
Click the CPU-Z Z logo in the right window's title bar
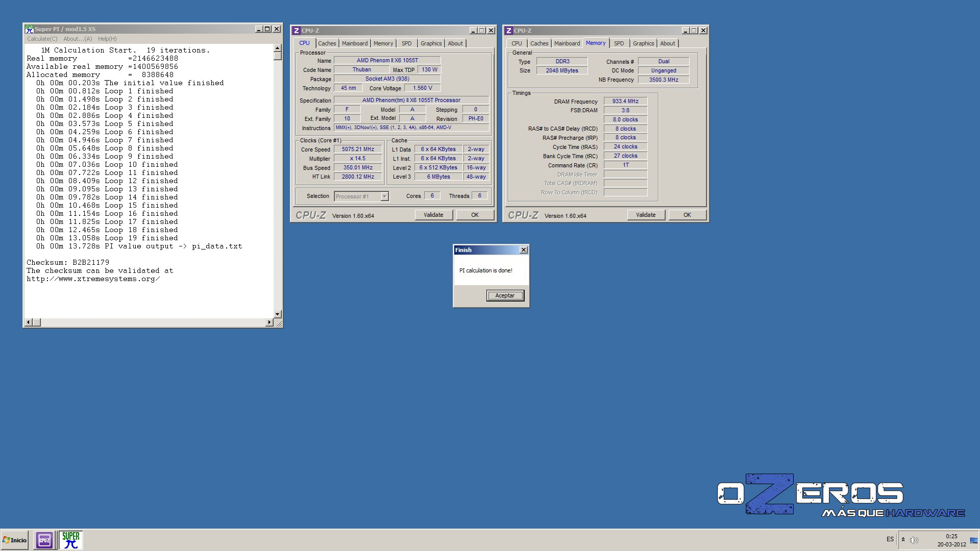(509, 31)
